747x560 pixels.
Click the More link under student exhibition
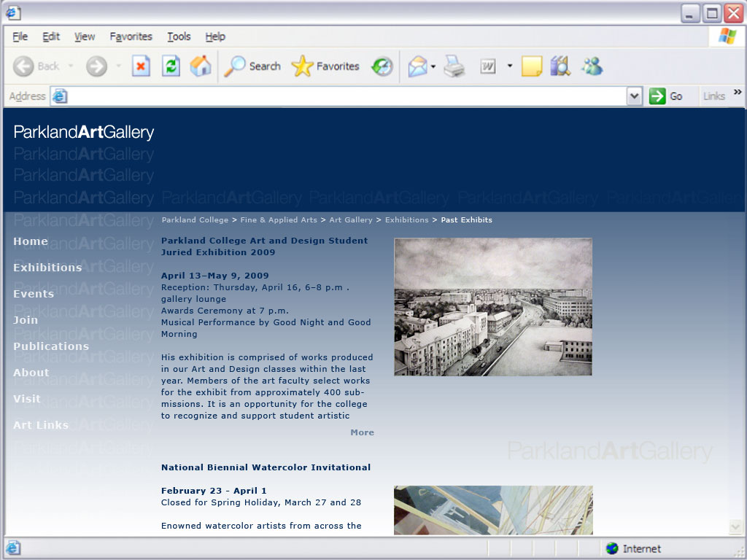point(362,432)
